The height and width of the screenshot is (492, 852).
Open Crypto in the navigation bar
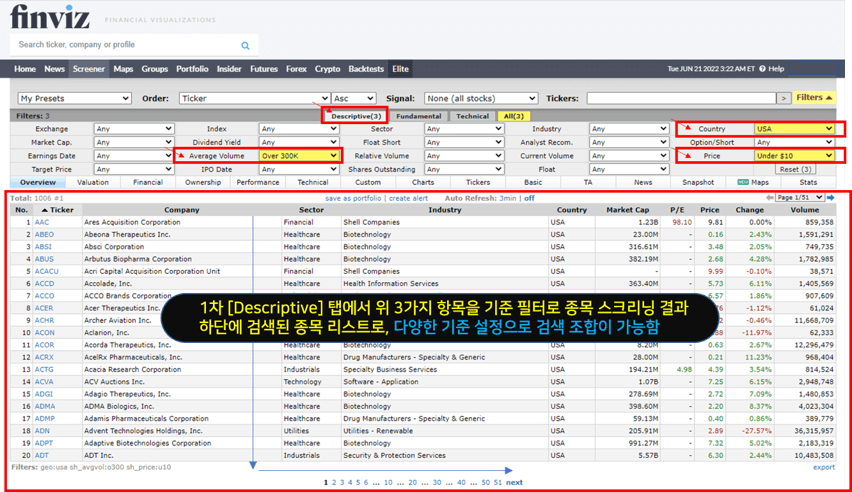click(x=328, y=69)
